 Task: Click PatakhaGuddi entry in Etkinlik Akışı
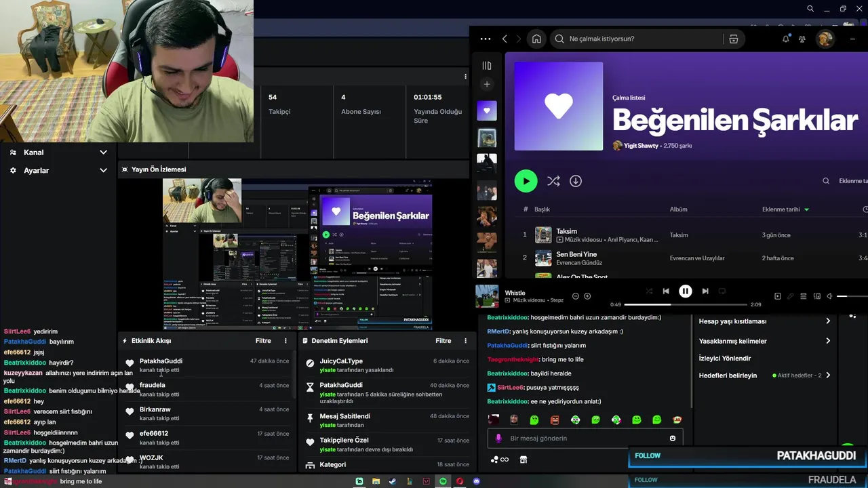coord(207,365)
